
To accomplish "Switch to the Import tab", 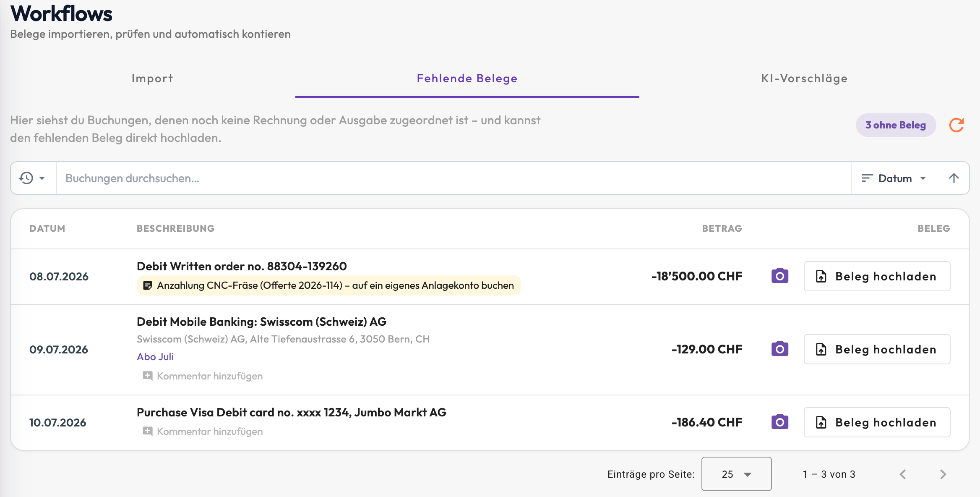I will tap(152, 78).
